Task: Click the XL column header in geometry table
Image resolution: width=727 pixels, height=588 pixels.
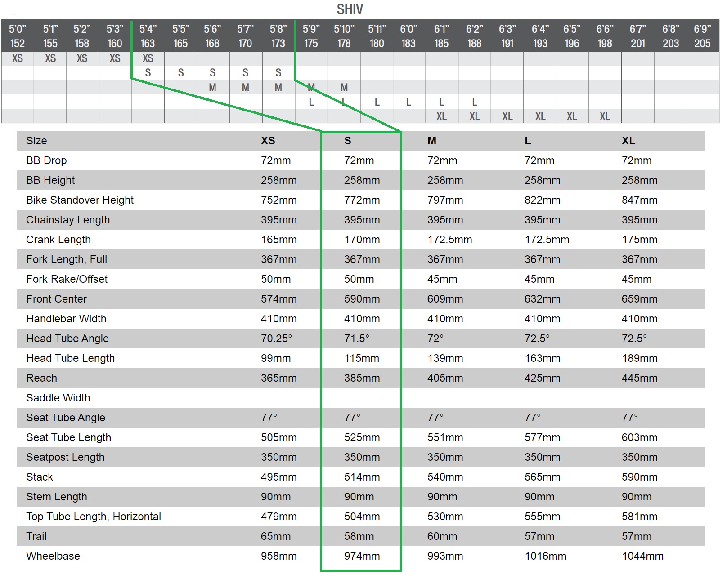Action: pos(628,141)
